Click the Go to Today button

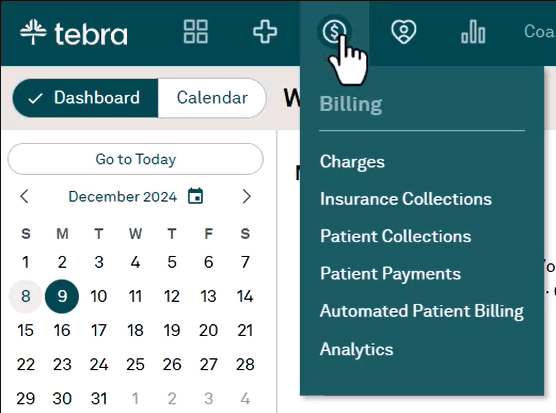pos(135,159)
